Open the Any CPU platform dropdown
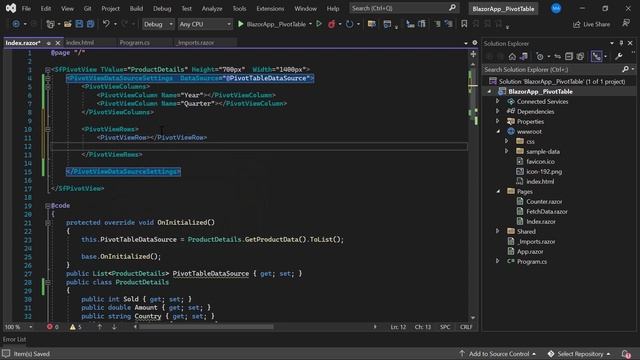The image size is (640, 360). click(205, 24)
